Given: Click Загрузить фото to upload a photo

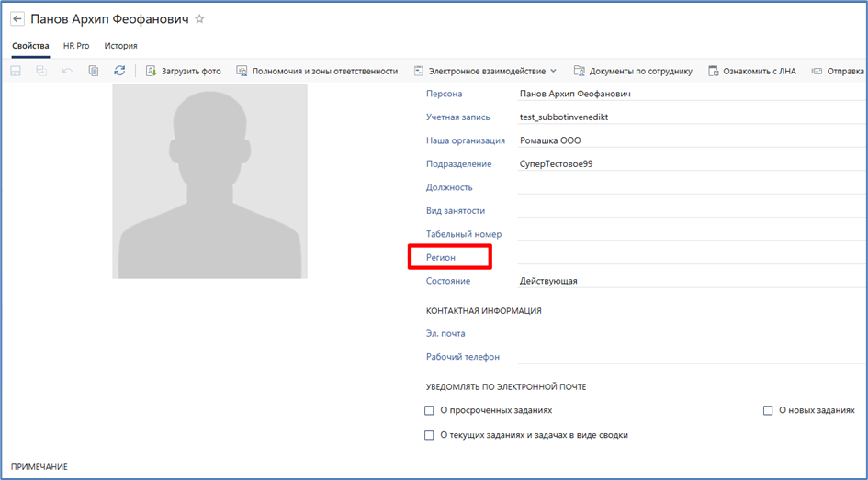Looking at the screenshot, I should point(183,71).
